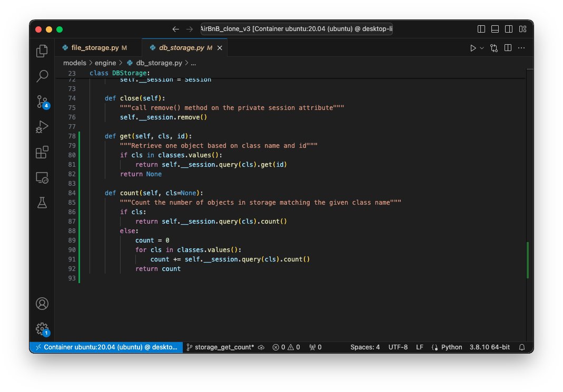The image size is (563, 392).
Task: Click the models breadcrumb
Action: pyautogui.click(x=75, y=63)
